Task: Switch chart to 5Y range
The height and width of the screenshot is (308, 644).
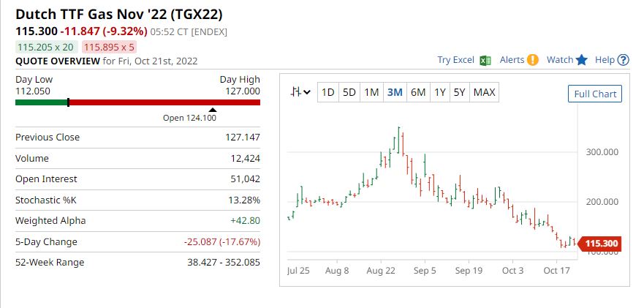Action: click(459, 92)
